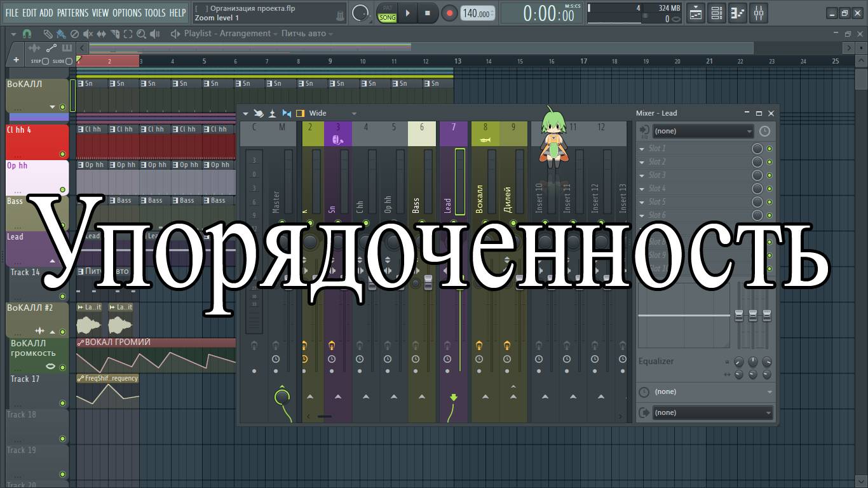
Task: Click the yellow square icon in mixer toolbar
Action: [x=300, y=113]
